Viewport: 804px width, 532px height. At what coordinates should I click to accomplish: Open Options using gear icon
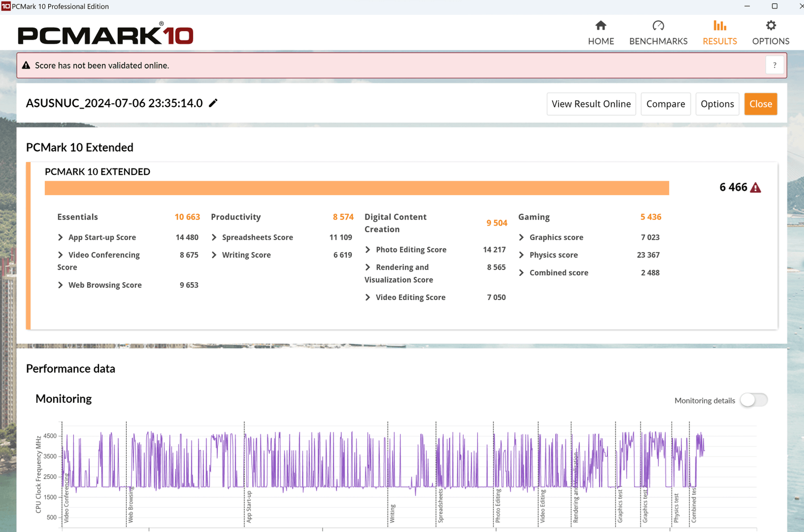pyautogui.click(x=770, y=26)
